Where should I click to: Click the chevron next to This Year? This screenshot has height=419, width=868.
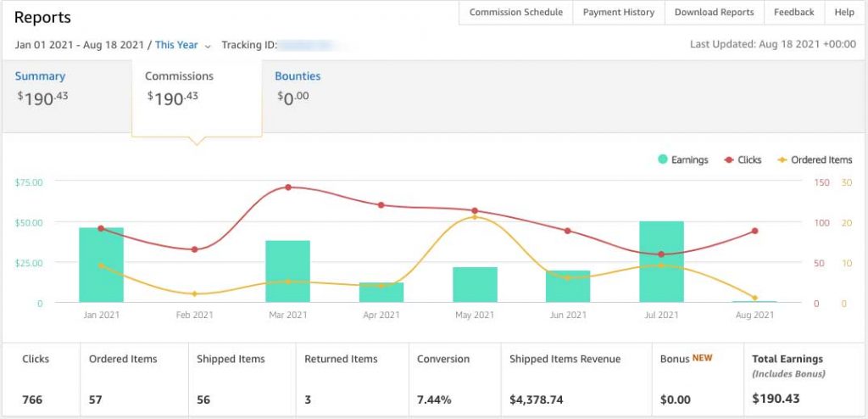point(208,46)
